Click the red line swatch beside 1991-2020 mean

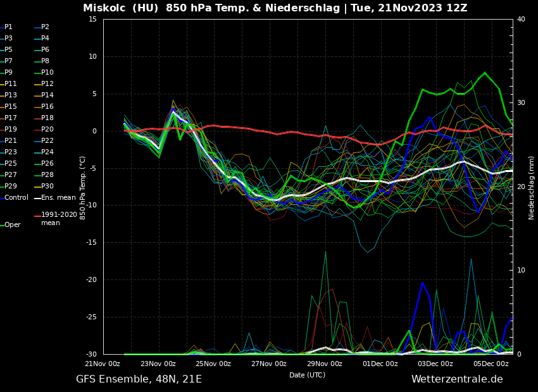click(37, 216)
